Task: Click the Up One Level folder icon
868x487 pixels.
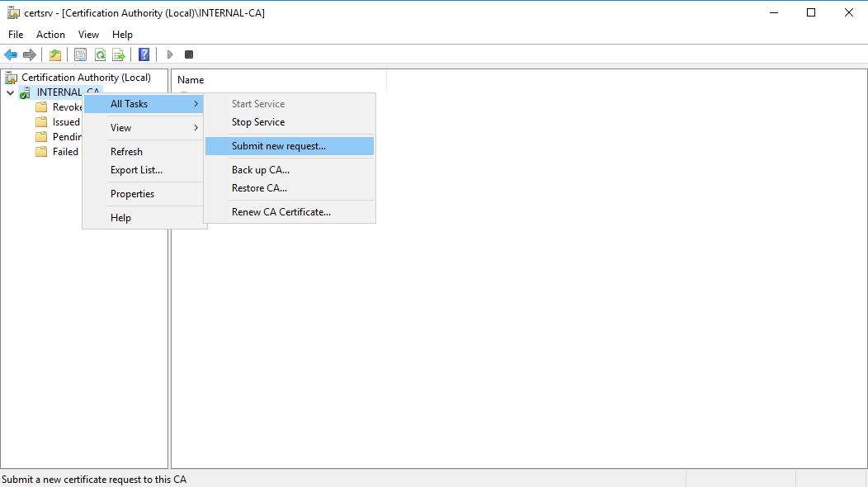Action: 55,54
